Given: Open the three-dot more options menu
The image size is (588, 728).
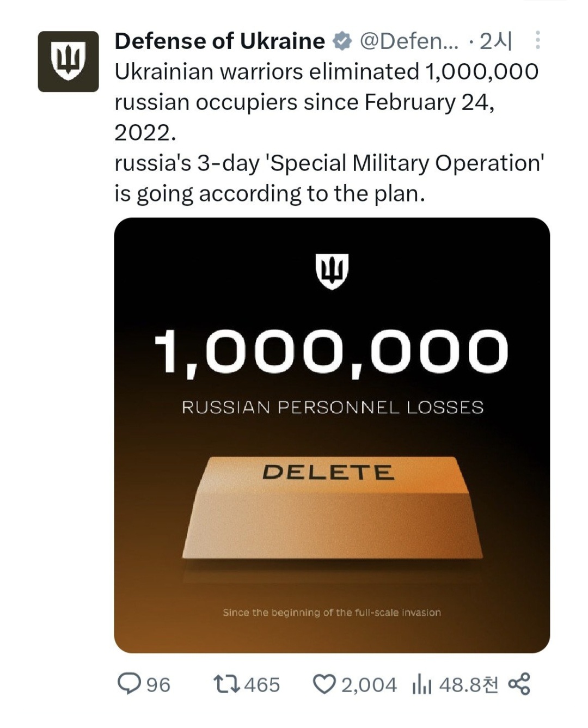Looking at the screenshot, I should click(538, 40).
